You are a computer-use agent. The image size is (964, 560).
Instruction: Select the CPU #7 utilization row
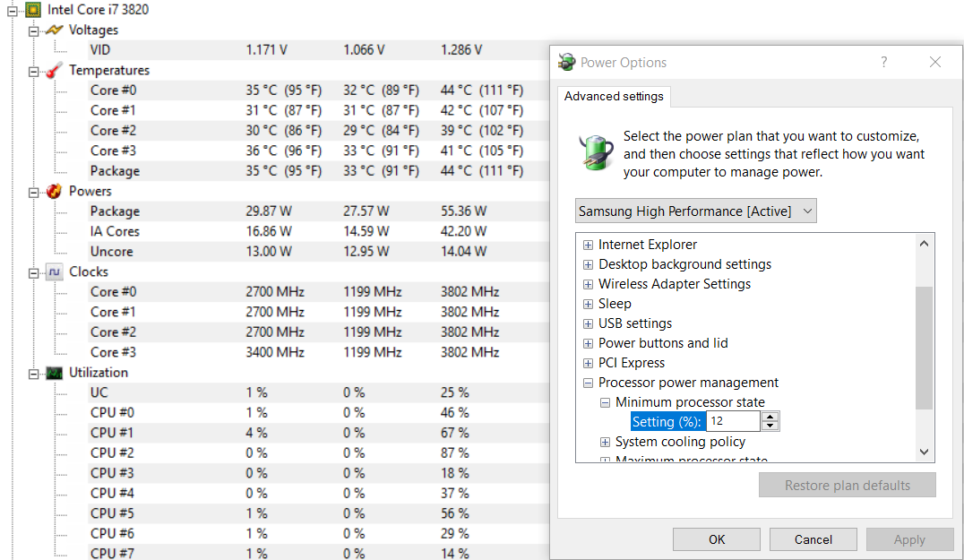tap(318, 553)
